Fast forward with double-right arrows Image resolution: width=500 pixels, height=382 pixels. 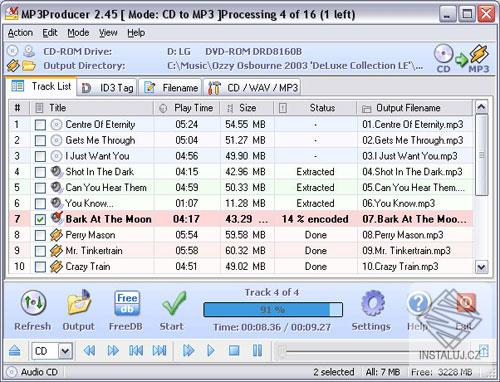click(113, 351)
